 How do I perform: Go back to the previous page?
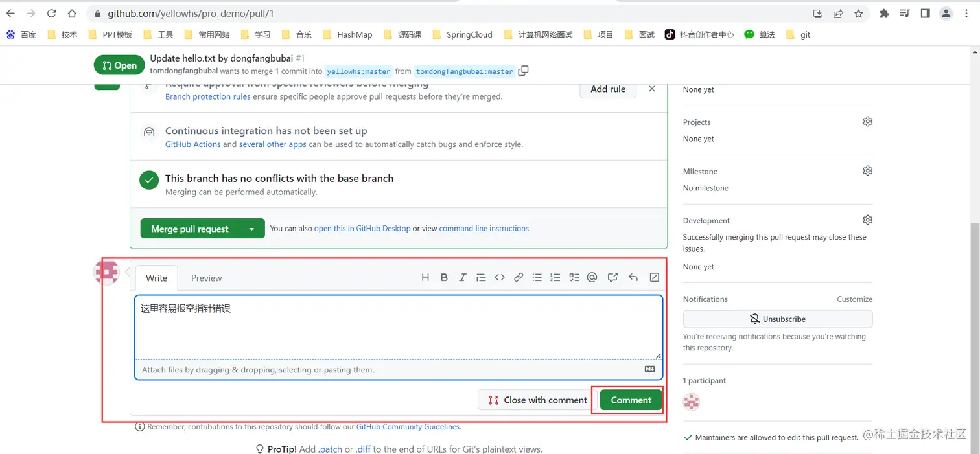(11, 13)
